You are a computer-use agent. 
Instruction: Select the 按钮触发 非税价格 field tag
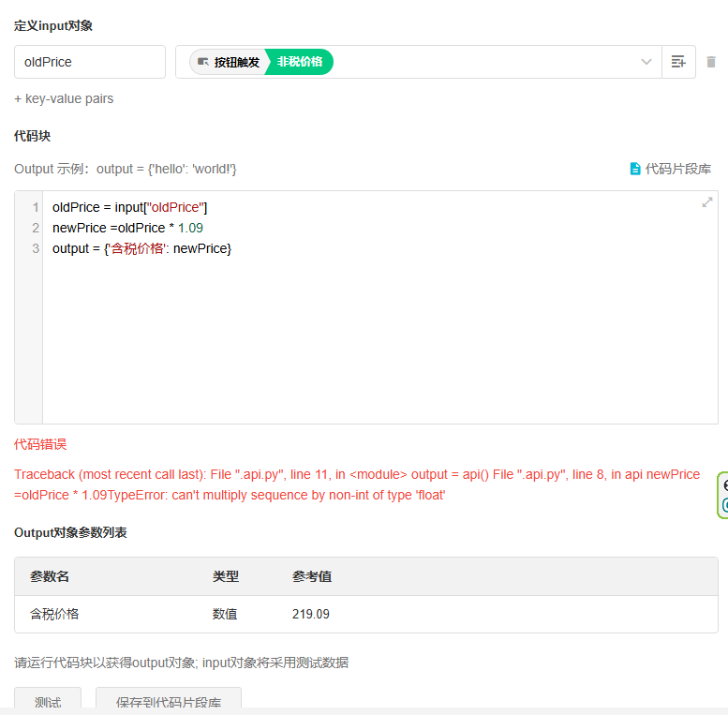(261, 62)
